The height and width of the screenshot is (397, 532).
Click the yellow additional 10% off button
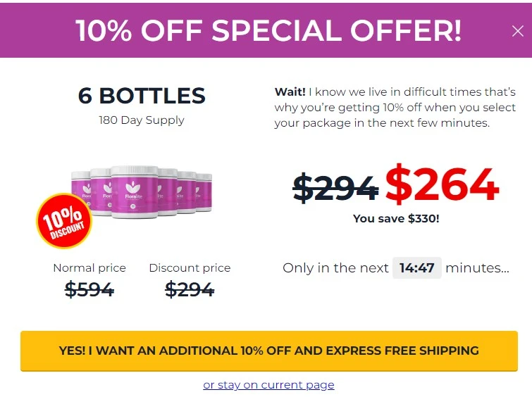269,351
